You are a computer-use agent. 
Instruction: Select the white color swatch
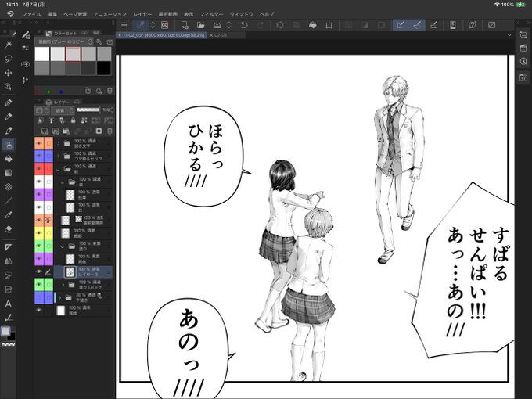point(42,54)
